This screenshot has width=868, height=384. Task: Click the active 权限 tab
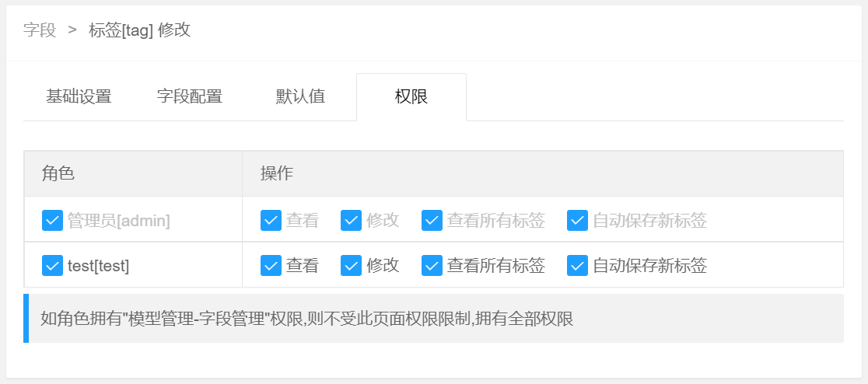click(x=411, y=97)
